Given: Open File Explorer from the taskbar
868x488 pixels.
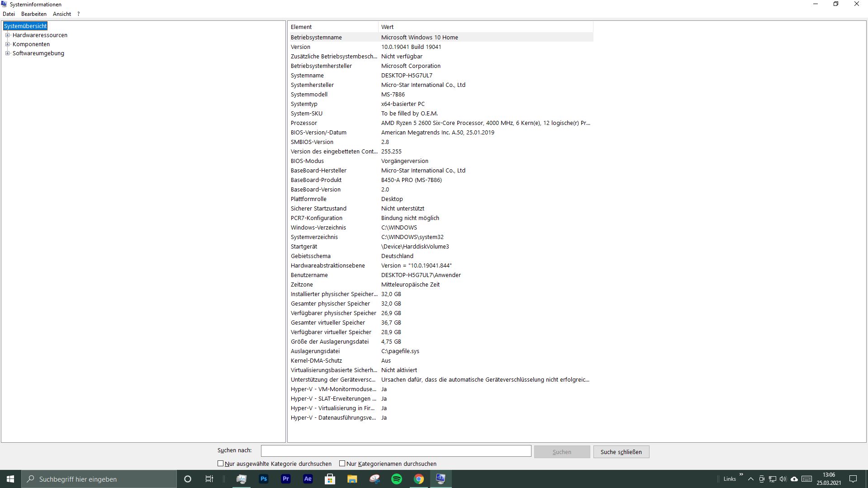Looking at the screenshot, I should [x=352, y=479].
